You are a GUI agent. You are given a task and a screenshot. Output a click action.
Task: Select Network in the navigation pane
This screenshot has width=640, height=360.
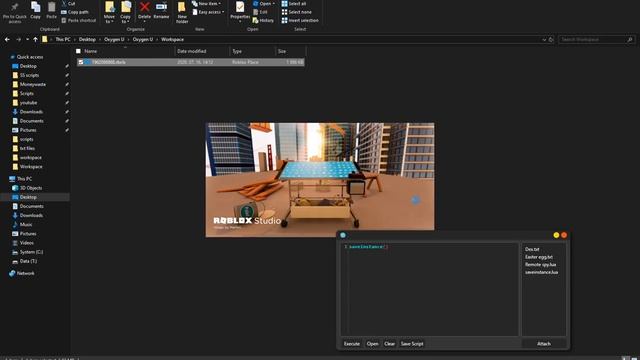(x=25, y=273)
